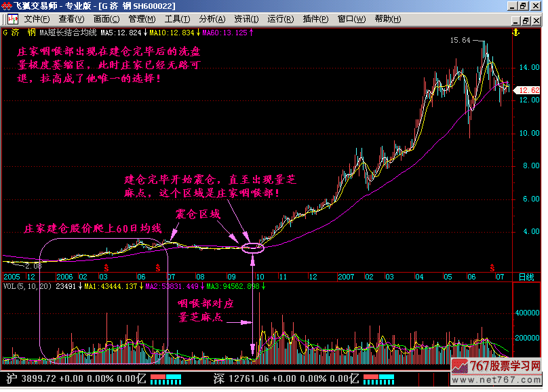
Task: Open the 查看(V) menu
Action: tap(71, 18)
